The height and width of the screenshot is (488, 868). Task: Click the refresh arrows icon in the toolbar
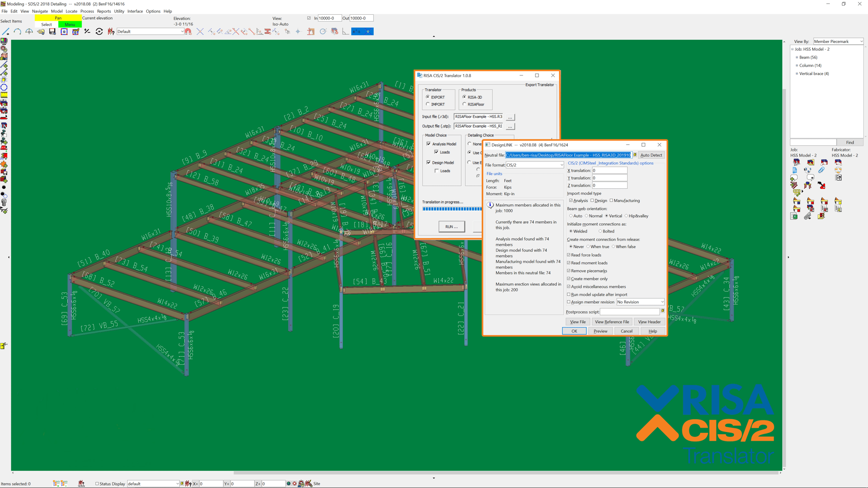point(99,32)
